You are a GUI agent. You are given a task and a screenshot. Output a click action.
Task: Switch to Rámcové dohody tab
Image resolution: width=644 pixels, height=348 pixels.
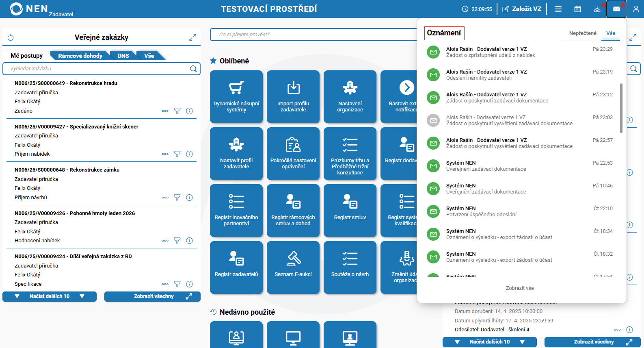click(x=80, y=56)
